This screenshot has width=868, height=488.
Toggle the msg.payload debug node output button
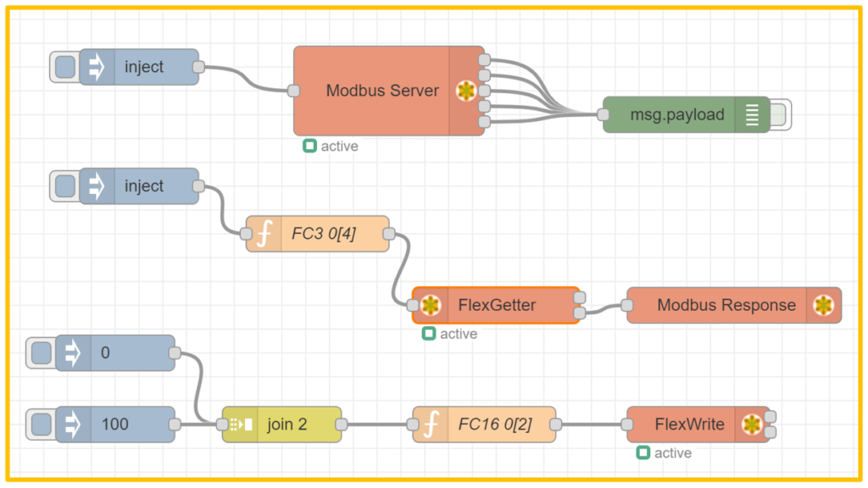(x=782, y=114)
